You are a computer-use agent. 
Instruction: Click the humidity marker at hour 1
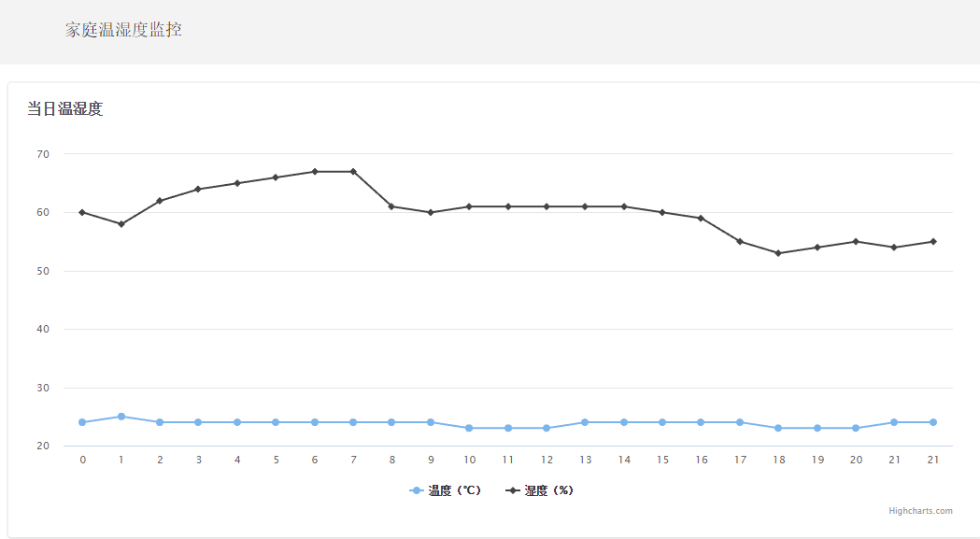[121, 224]
